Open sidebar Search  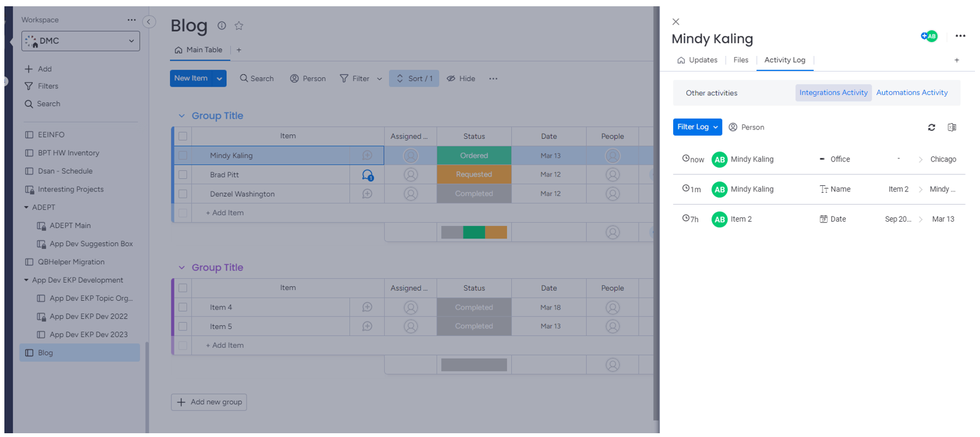click(42, 104)
